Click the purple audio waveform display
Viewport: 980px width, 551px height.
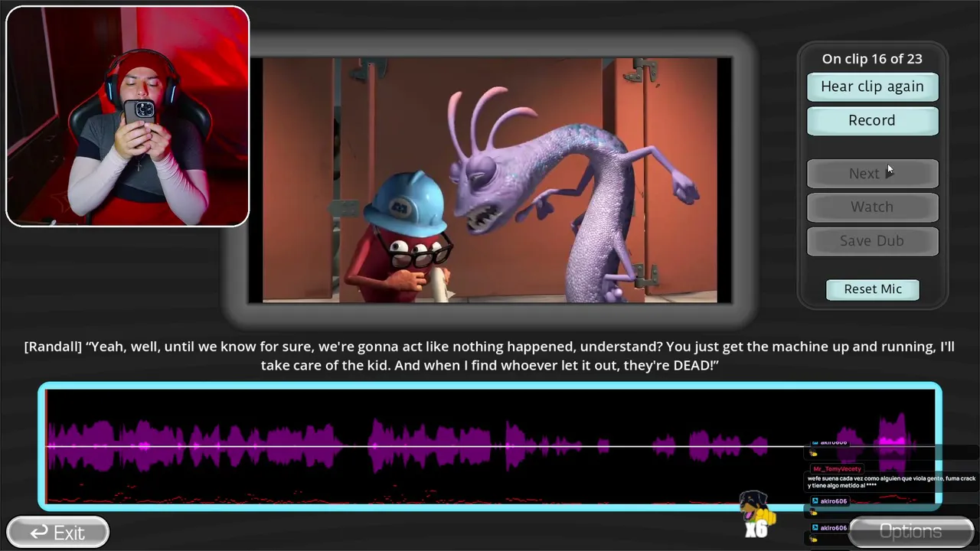pyautogui.click(x=490, y=446)
